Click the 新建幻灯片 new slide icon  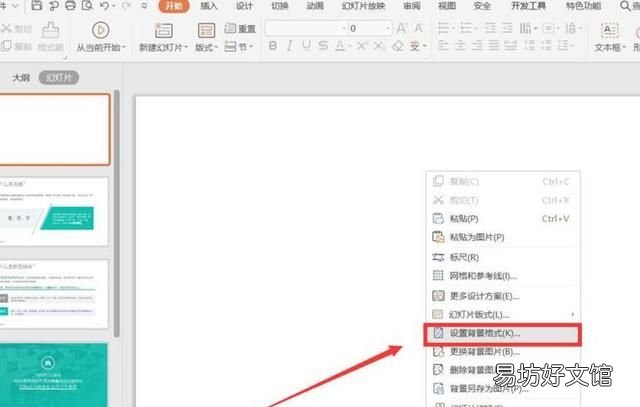tap(164, 31)
